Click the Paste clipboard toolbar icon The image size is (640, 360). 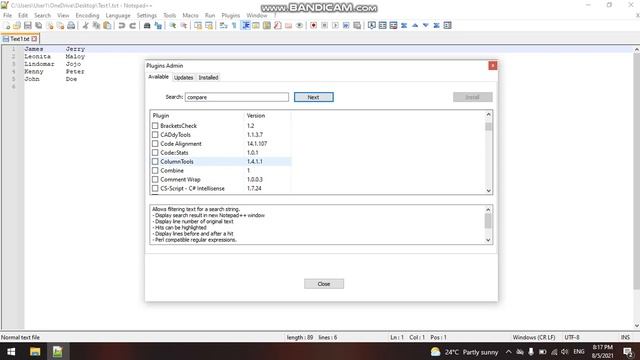pos(107,25)
